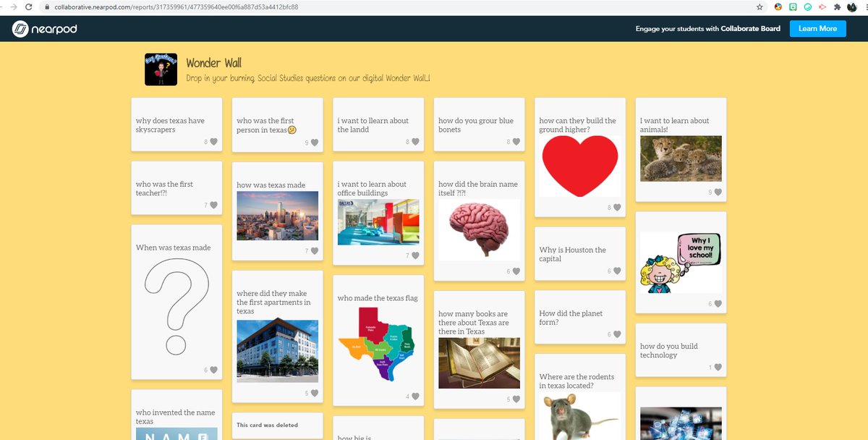Click 'Where are the rodents in texas located?' text

pyautogui.click(x=576, y=381)
